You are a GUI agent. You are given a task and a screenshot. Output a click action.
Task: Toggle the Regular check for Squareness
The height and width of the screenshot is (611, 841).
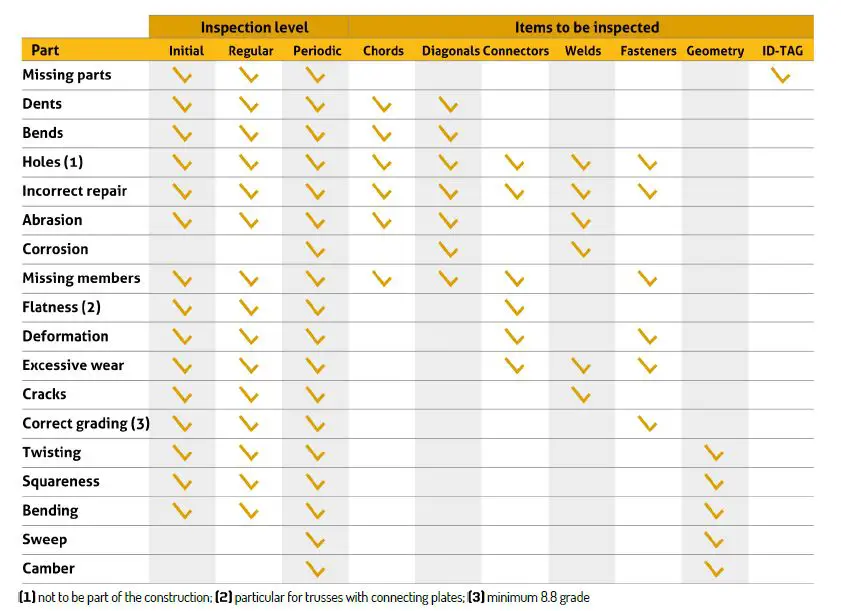click(249, 482)
